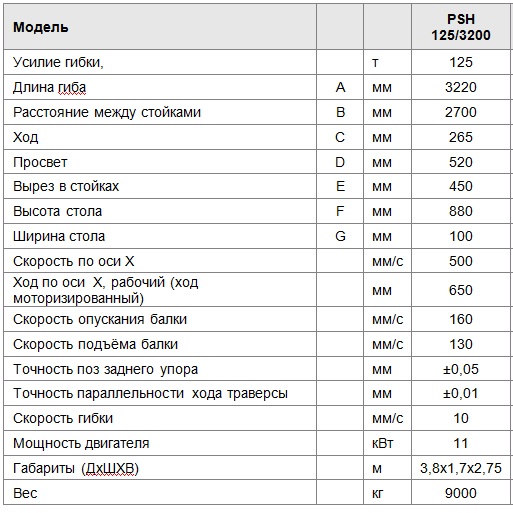513x513 pixels.
Task: Click the 'Усилие гибки' row label
Action: click(x=58, y=62)
